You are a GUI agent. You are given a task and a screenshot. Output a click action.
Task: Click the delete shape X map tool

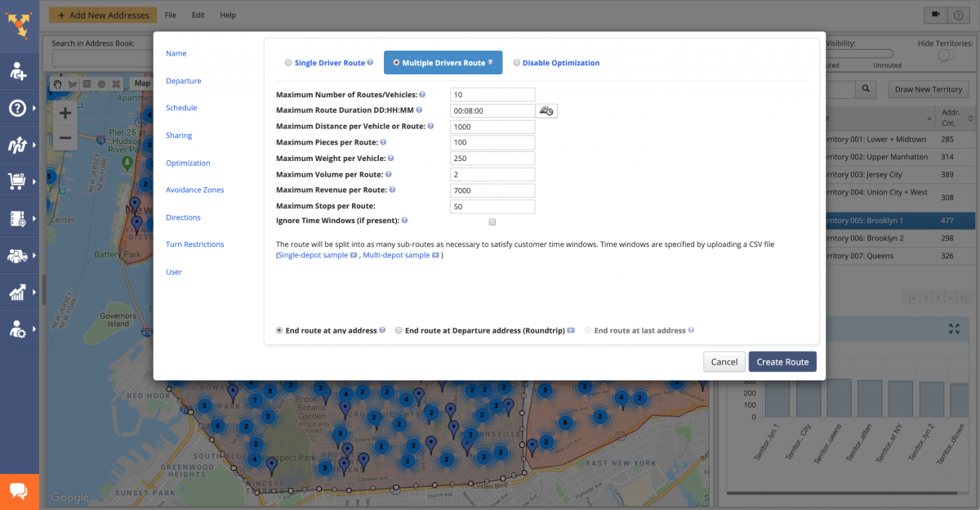(x=116, y=83)
